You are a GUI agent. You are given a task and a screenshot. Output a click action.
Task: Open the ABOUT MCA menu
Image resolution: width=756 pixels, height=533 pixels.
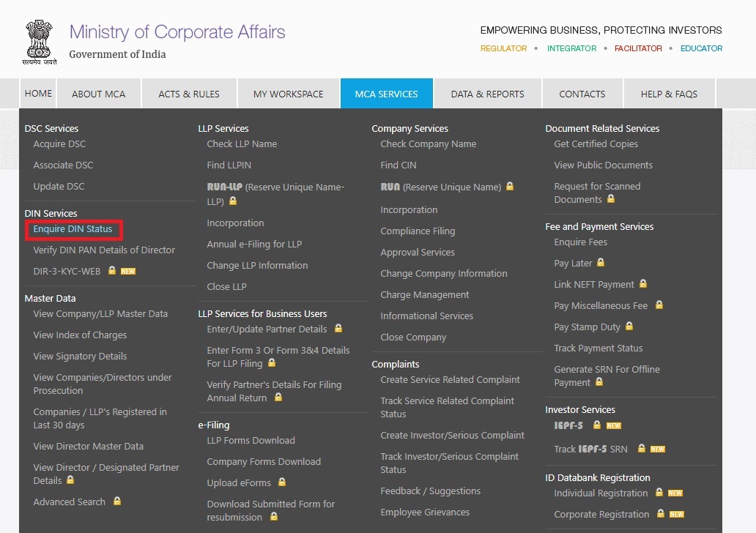[99, 94]
